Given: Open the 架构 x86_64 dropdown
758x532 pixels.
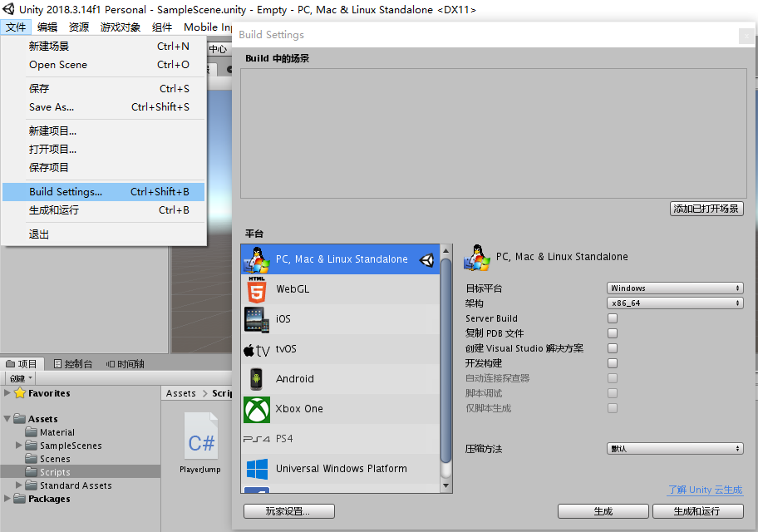Looking at the screenshot, I should [675, 303].
